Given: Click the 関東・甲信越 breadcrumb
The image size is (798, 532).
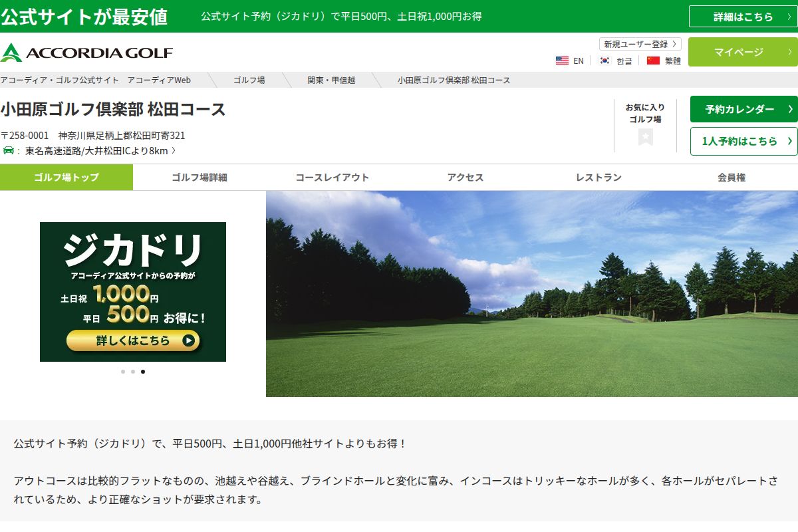Looking at the screenshot, I should click(x=331, y=80).
